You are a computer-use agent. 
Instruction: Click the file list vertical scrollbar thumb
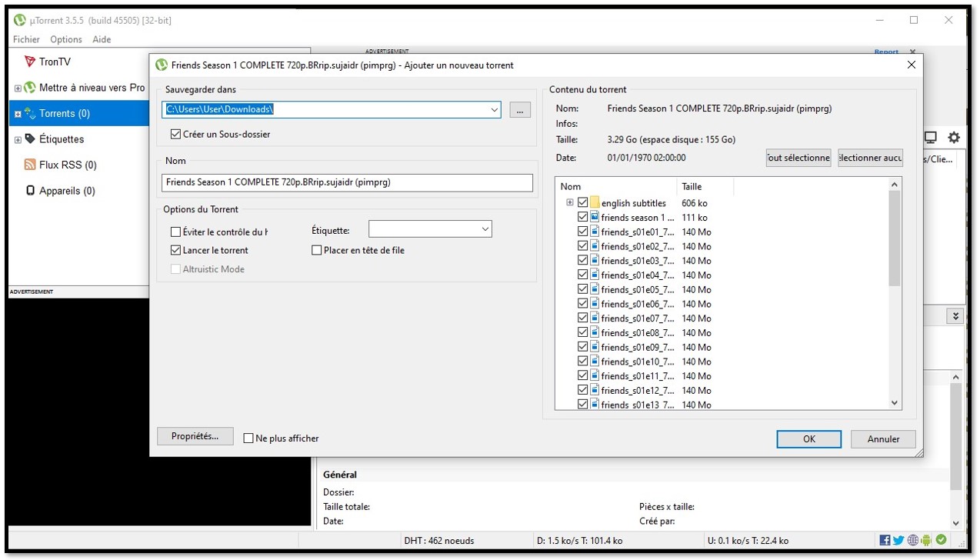[x=894, y=238]
